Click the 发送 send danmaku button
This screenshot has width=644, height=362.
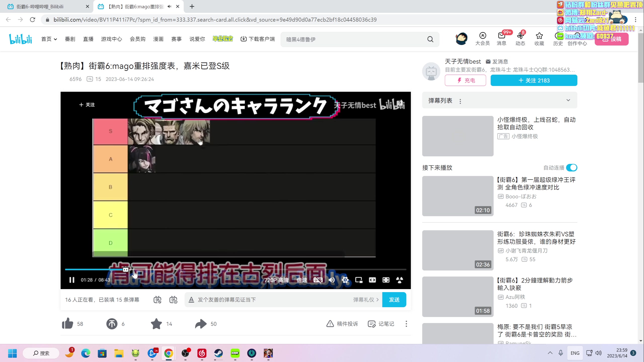394,299
